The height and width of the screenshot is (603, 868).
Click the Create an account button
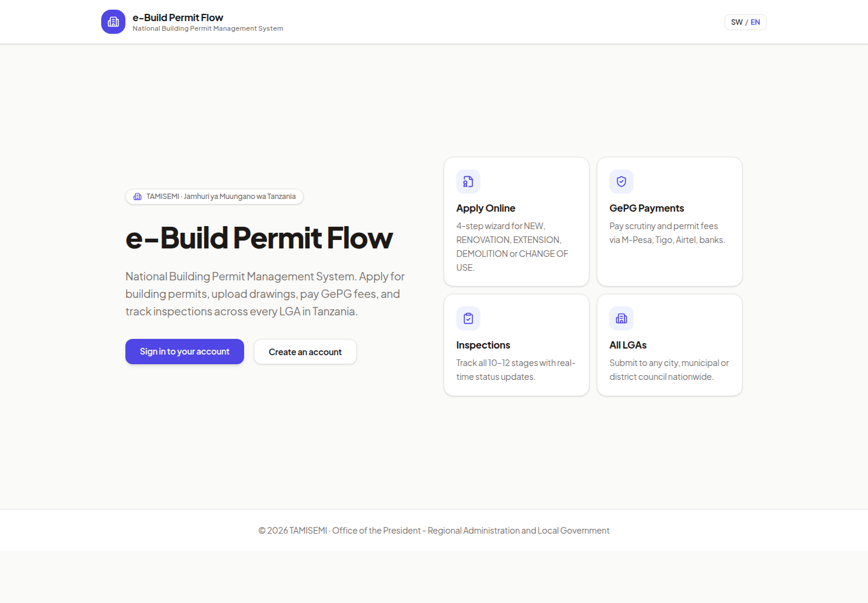pos(305,352)
